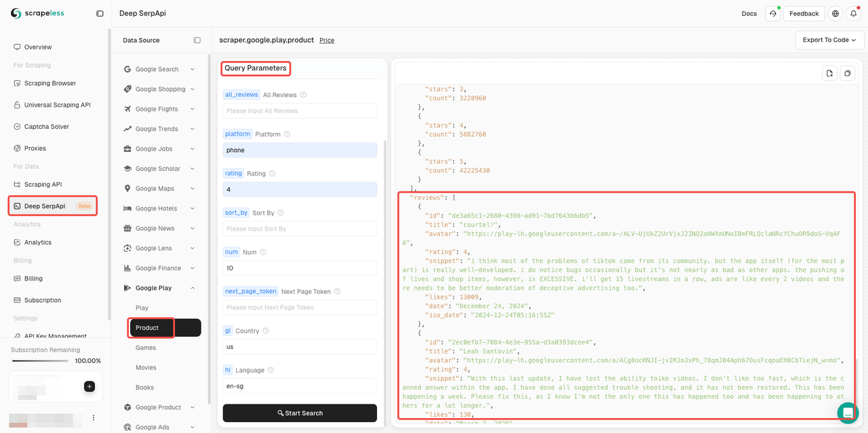Collapse the main sidebar panel icon
The height and width of the screenshot is (433, 868).
pos(100,14)
